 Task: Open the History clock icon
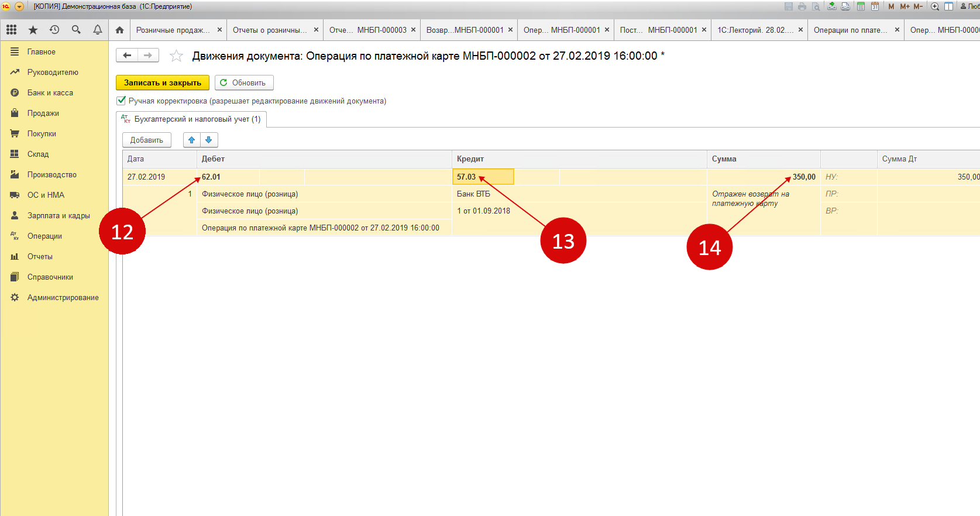click(54, 30)
